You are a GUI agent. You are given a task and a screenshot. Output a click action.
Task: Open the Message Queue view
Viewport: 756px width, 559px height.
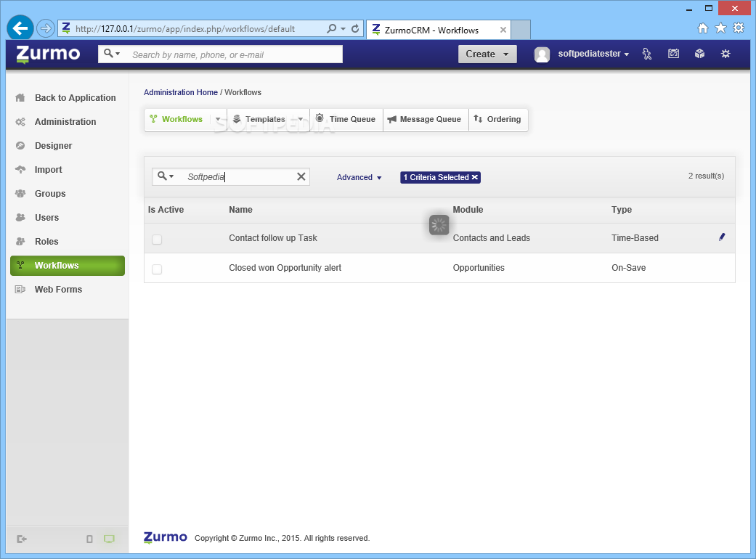tap(426, 119)
